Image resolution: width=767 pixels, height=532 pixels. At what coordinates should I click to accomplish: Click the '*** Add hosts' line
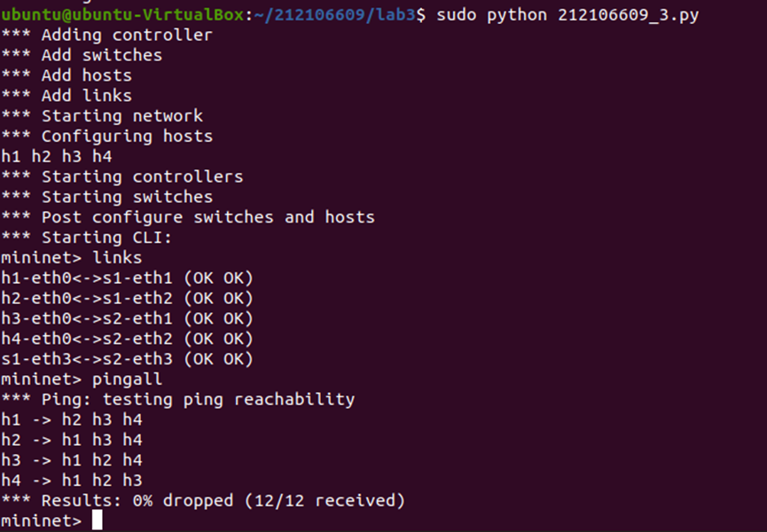pyautogui.click(x=67, y=76)
